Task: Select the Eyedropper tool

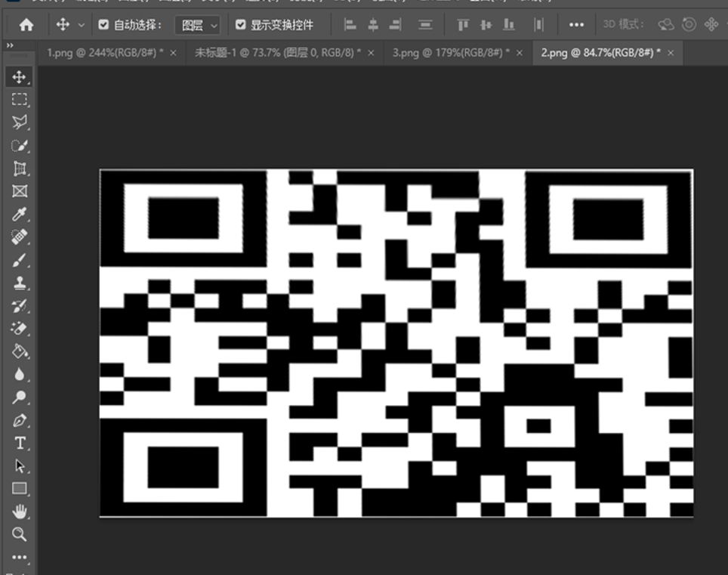Action: click(x=19, y=214)
